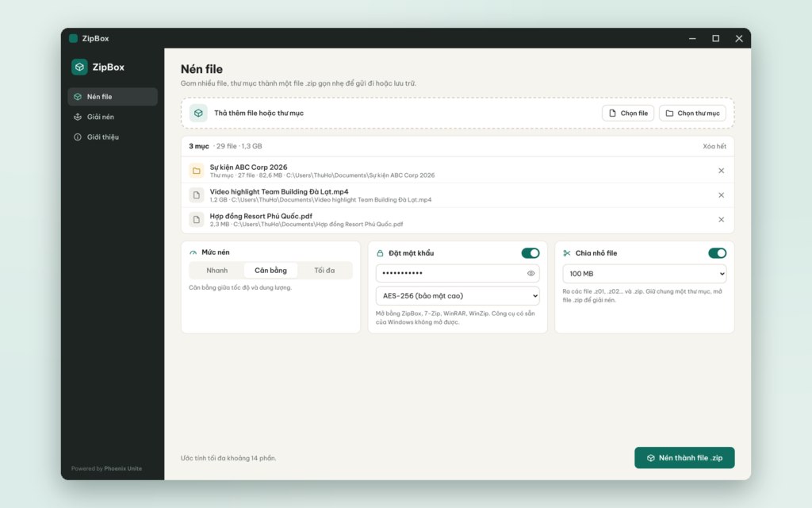
Task: Click the scissors icon beside Chia nhỏ file
Action: tap(566, 253)
